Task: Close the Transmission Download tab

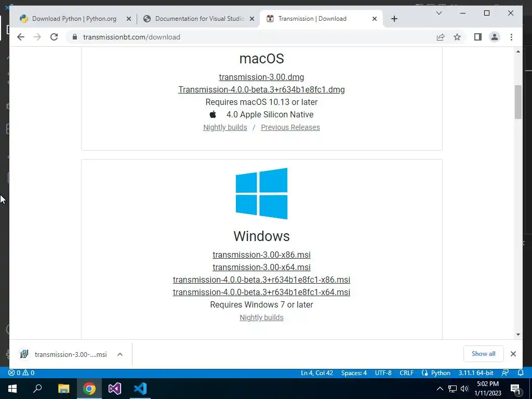Action: coord(374,19)
